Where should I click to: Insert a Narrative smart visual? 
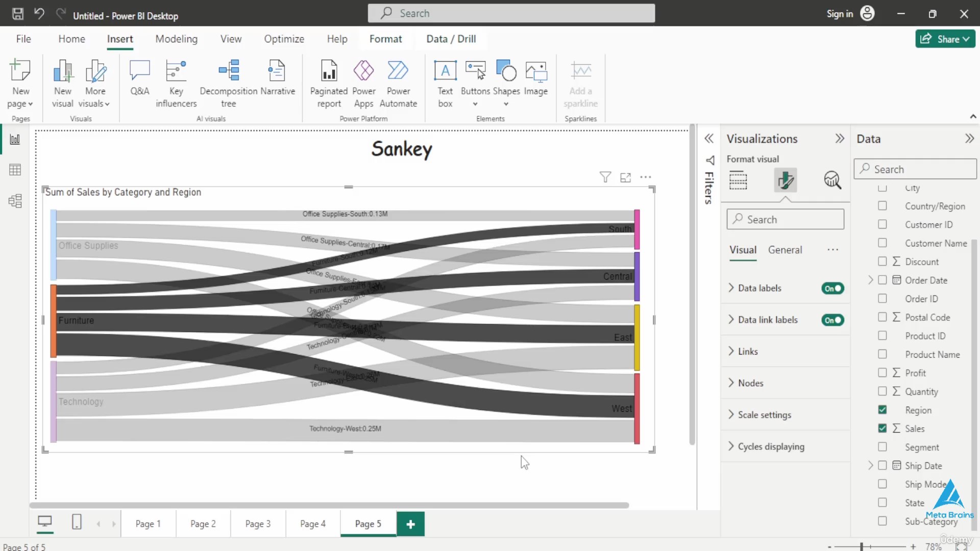tap(277, 78)
